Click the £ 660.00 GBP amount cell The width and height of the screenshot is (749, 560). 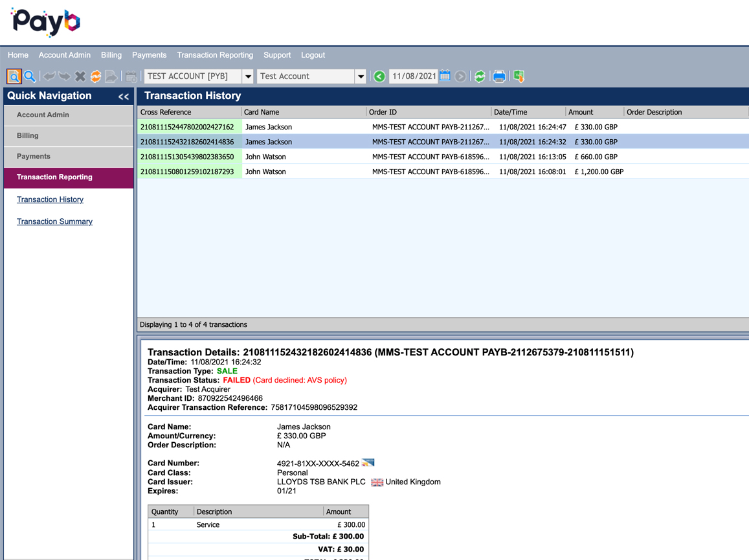pyautogui.click(x=596, y=157)
